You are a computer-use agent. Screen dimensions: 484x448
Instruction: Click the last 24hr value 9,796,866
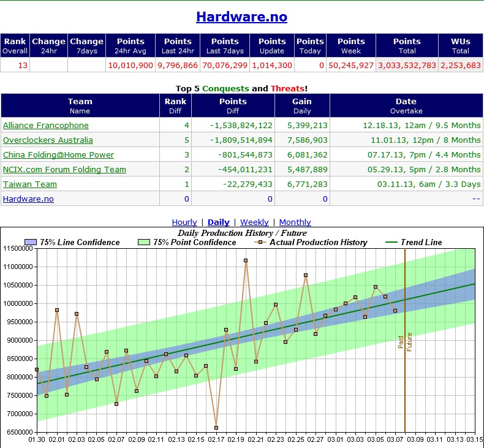178,66
